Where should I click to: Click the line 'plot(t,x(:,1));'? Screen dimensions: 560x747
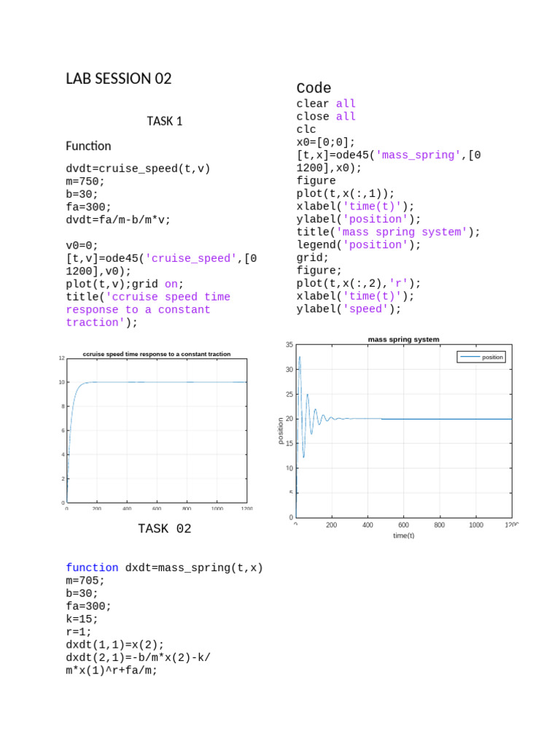pos(346,194)
